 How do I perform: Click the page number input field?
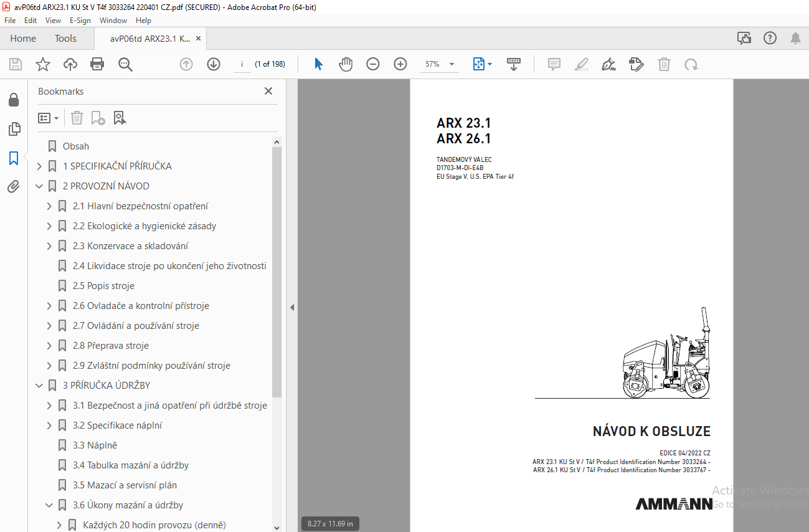click(242, 64)
